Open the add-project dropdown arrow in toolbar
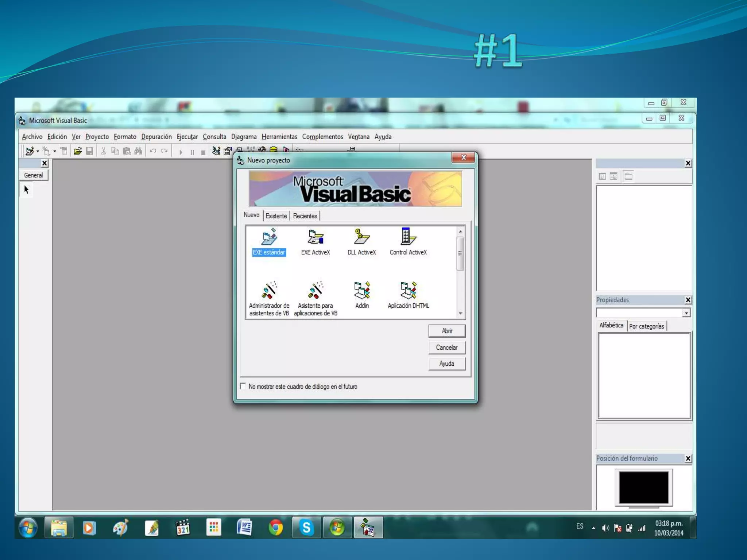 click(38, 151)
